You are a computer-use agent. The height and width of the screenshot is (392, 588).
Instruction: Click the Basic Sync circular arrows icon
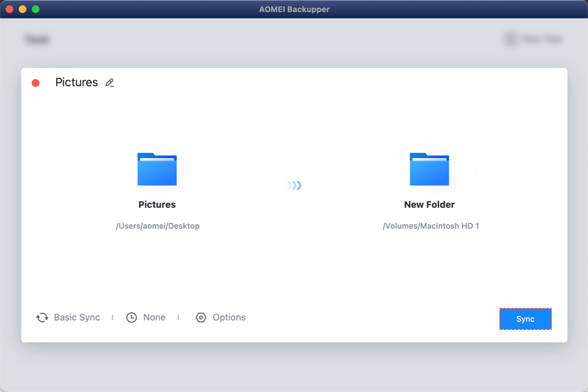pos(42,318)
